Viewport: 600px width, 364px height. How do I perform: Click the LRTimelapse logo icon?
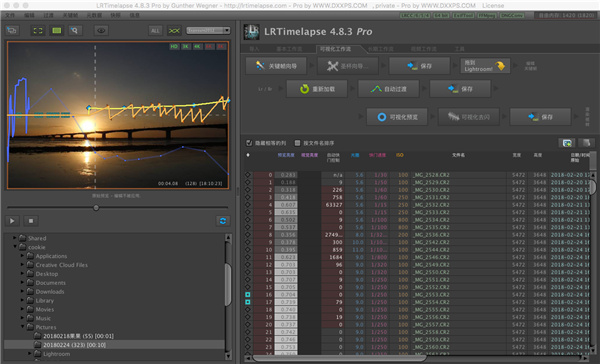(251, 32)
